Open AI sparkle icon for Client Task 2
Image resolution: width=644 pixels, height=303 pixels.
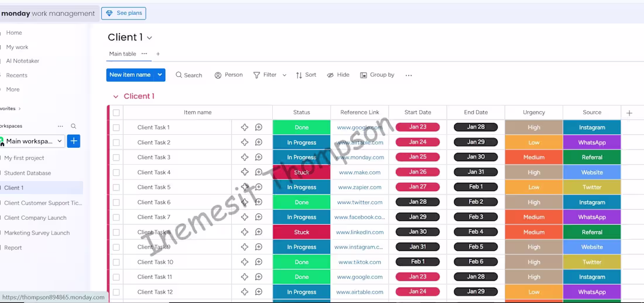click(x=245, y=142)
